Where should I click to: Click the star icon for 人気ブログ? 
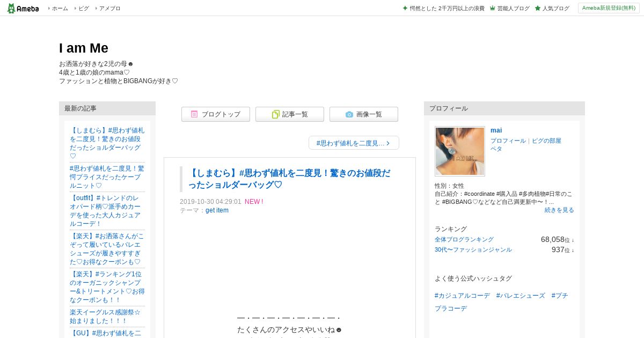tap(538, 8)
